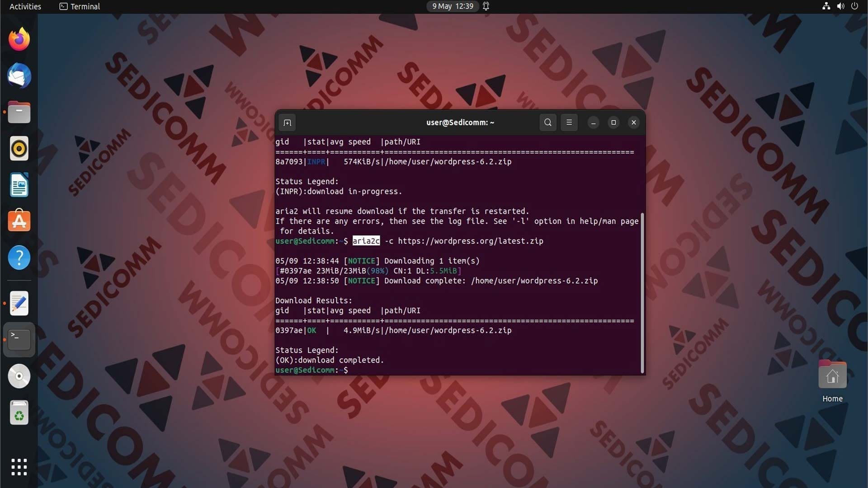Viewport: 868px width, 488px height.
Task: Open the Home folder desktop icon
Action: point(832,375)
